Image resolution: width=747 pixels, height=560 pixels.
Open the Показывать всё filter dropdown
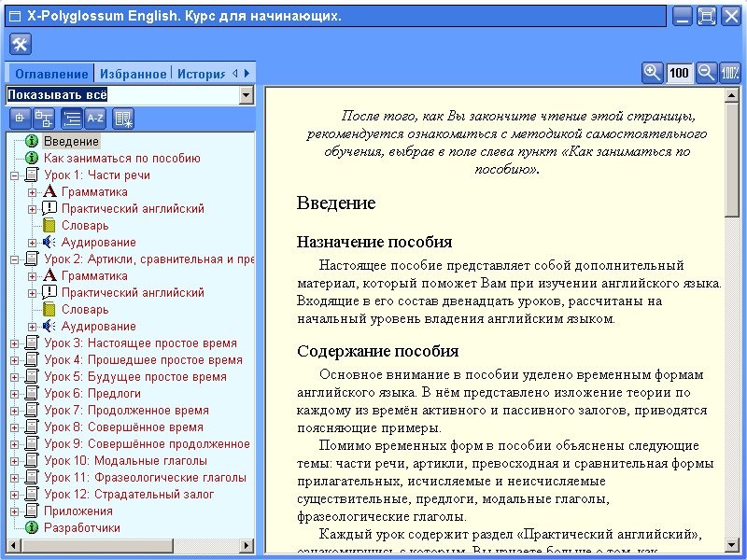click(x=246, y=95)
